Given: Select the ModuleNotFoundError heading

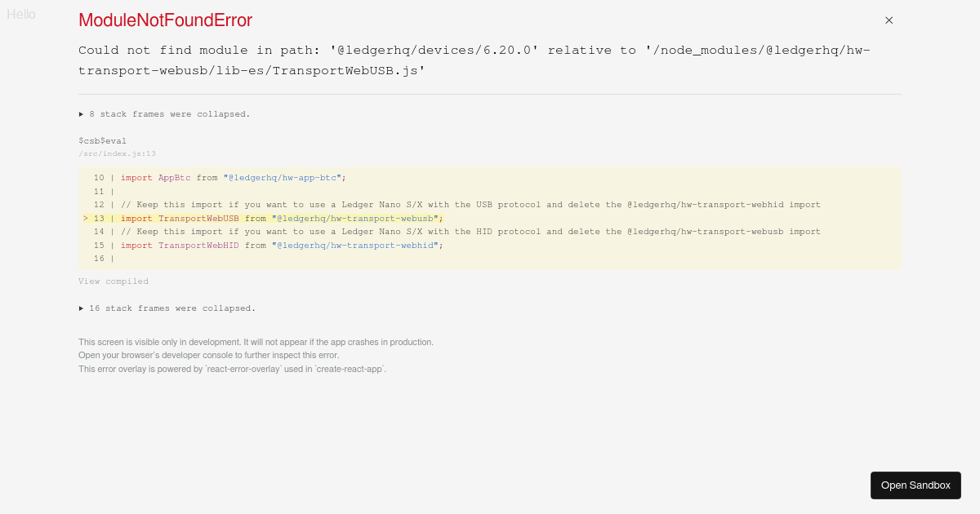Looking at the screenshot, I should pyautogui.click(x=165, y=20).
